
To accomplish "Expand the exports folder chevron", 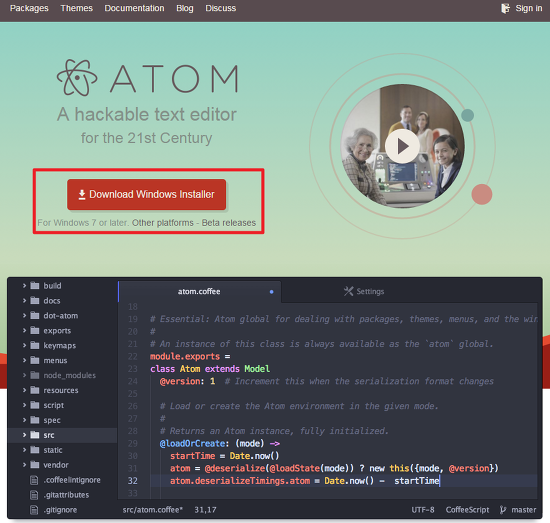I will (x=24, y=330).
